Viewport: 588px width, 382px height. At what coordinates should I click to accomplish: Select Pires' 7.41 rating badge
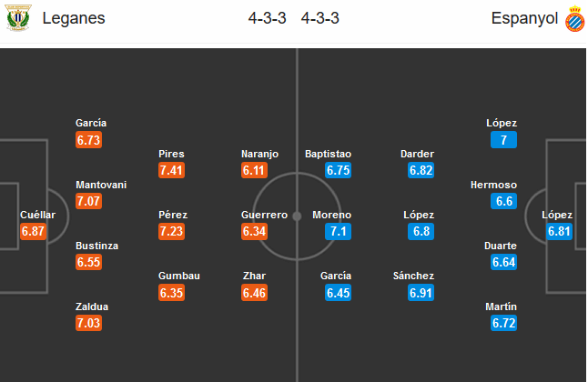coord(171,170)
